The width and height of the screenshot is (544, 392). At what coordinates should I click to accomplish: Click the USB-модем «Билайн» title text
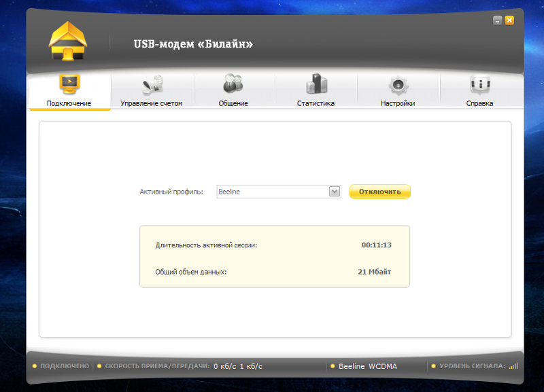[x=193, y=44]
